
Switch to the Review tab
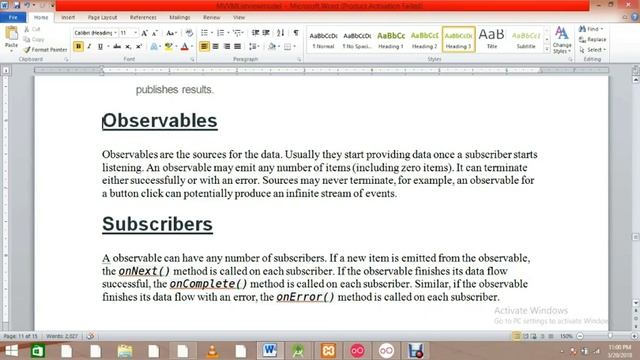click(211, 17)
